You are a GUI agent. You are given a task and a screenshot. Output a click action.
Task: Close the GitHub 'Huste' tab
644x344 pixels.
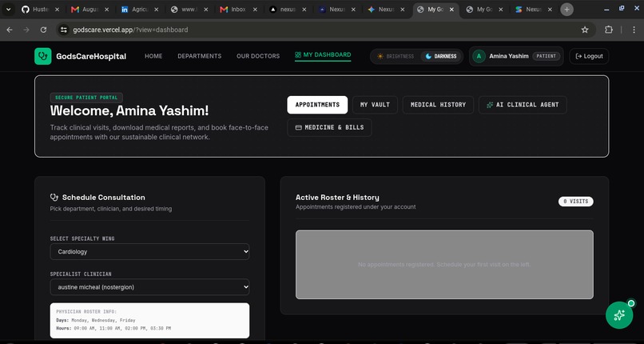click(x=57, y=10)
